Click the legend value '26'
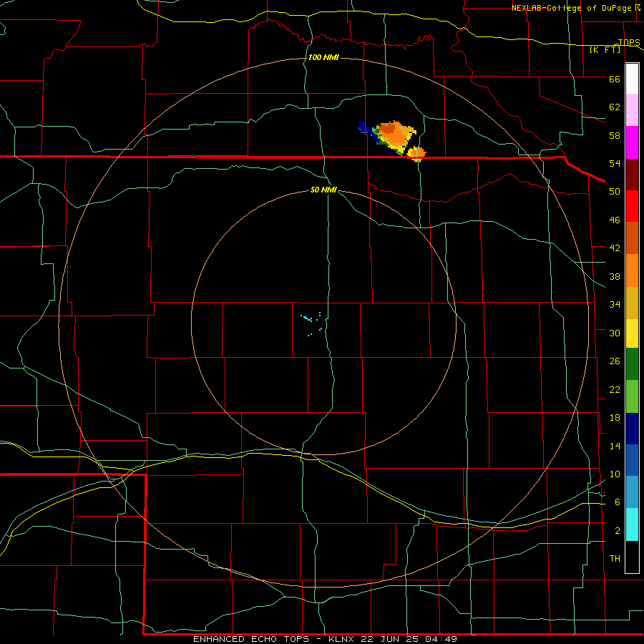 point(615,361)
